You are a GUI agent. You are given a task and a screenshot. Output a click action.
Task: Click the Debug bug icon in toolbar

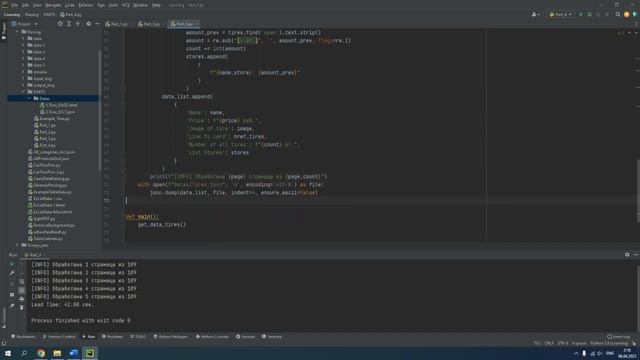(x=589, y=14)
